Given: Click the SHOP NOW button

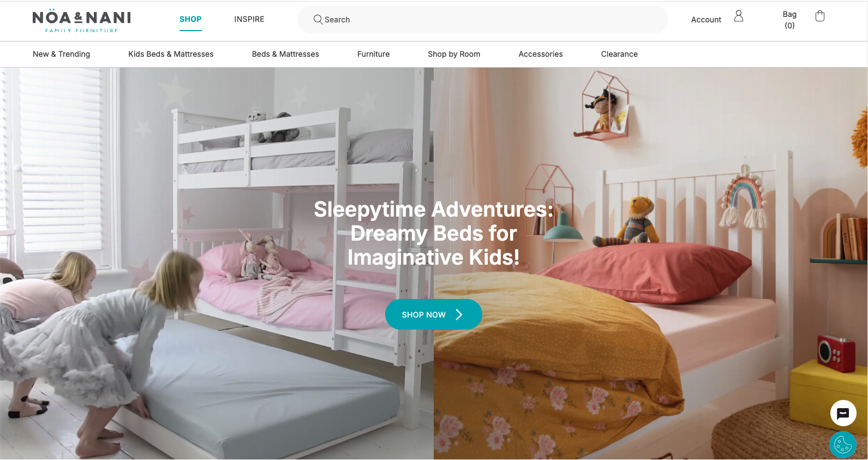Looking at the screenshot, I should (x=434, y=314).
